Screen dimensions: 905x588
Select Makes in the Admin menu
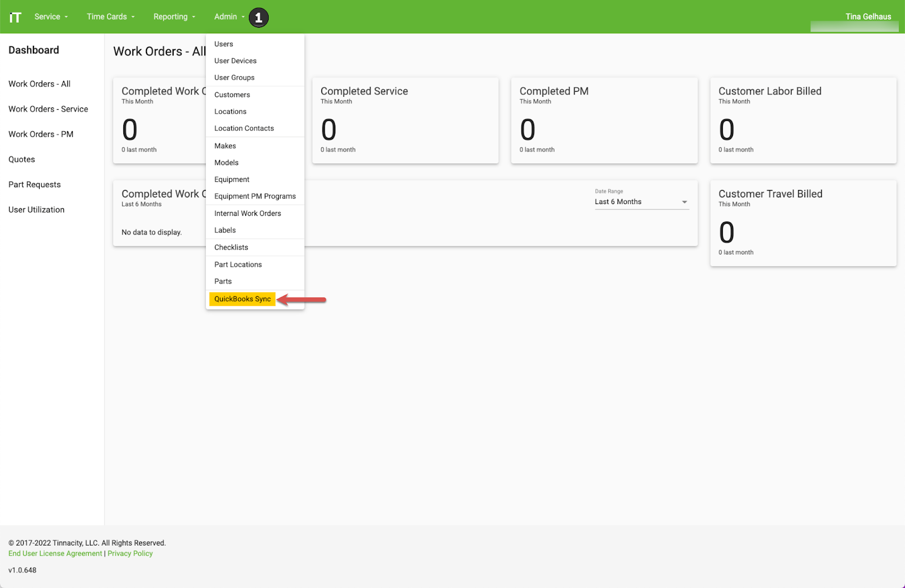tap(255, 146)
